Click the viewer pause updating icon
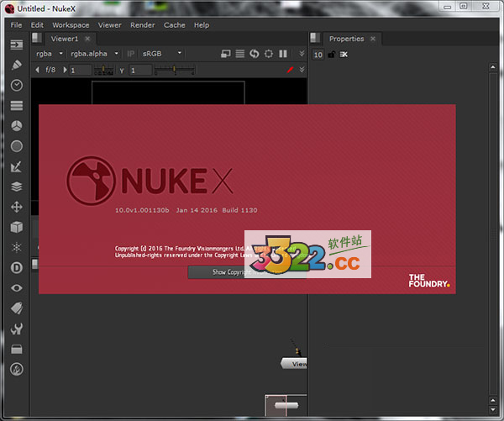This screenshot has width=504, height=421. coord(283,54)
